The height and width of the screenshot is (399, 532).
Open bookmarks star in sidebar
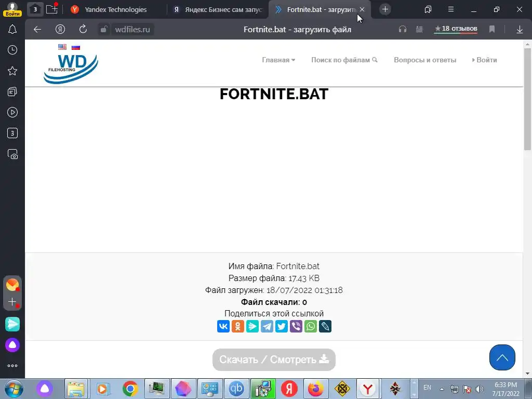click(12, 71)
